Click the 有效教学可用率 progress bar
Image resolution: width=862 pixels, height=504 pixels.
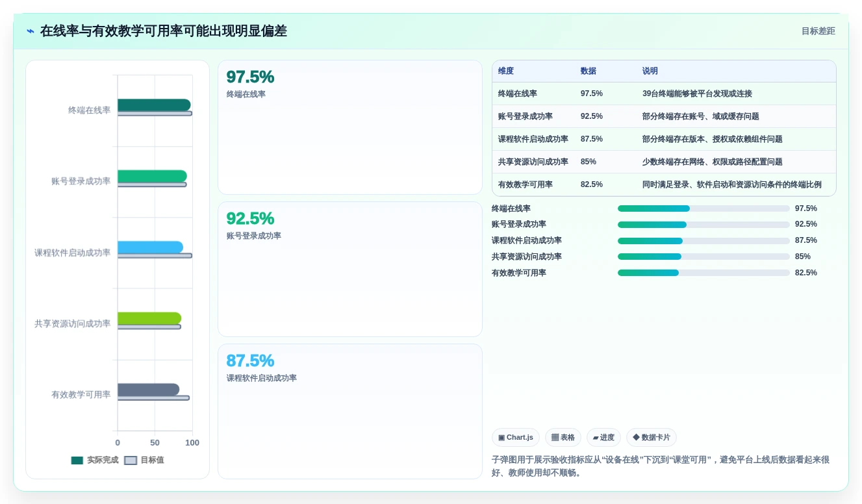(704, 273)
